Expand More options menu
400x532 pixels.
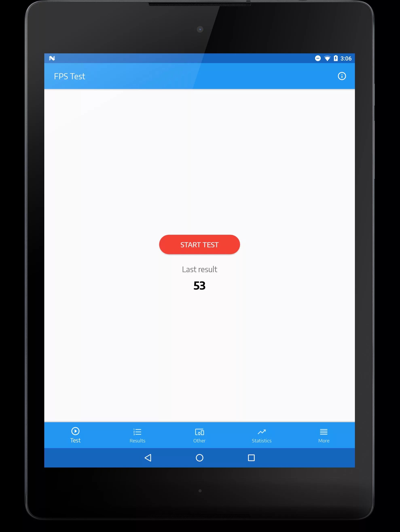coord(323,435)
